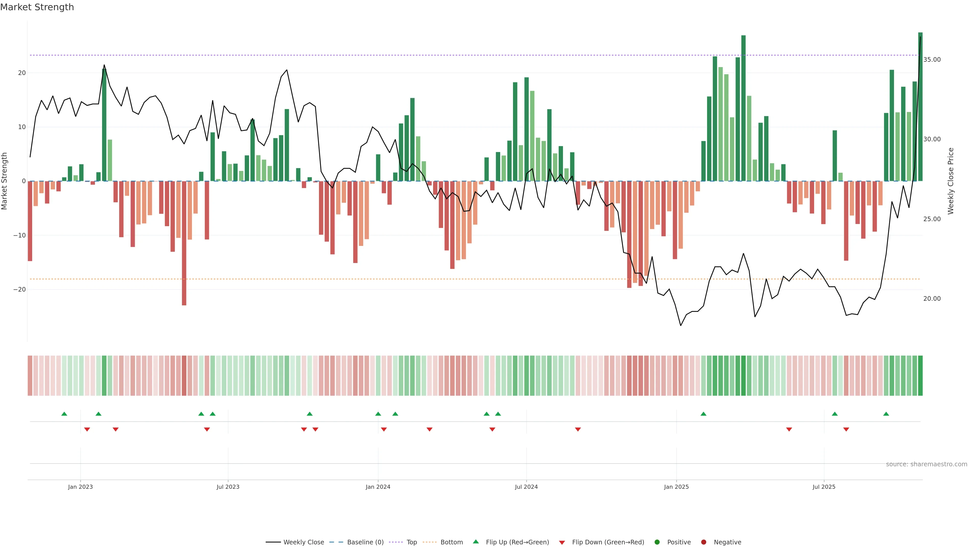
Task: Click the 35.00 weekly close price axis label
Action: pos(932,60)
